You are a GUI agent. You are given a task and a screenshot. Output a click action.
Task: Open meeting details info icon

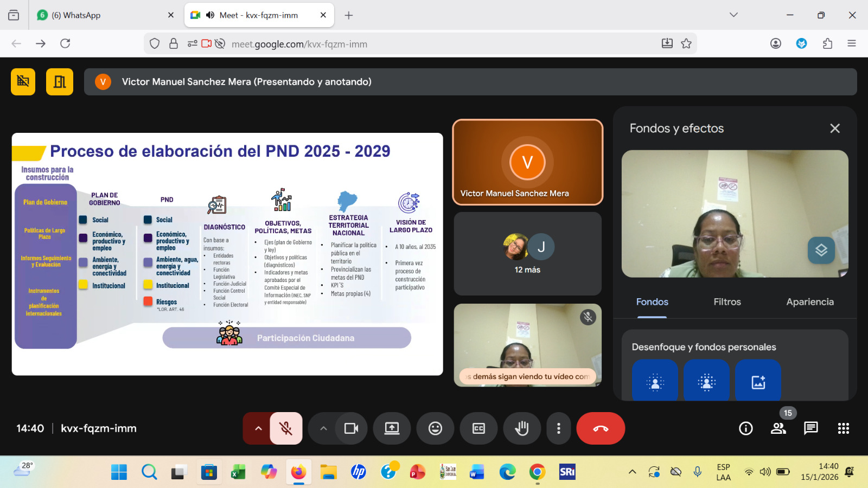(746, 428)
